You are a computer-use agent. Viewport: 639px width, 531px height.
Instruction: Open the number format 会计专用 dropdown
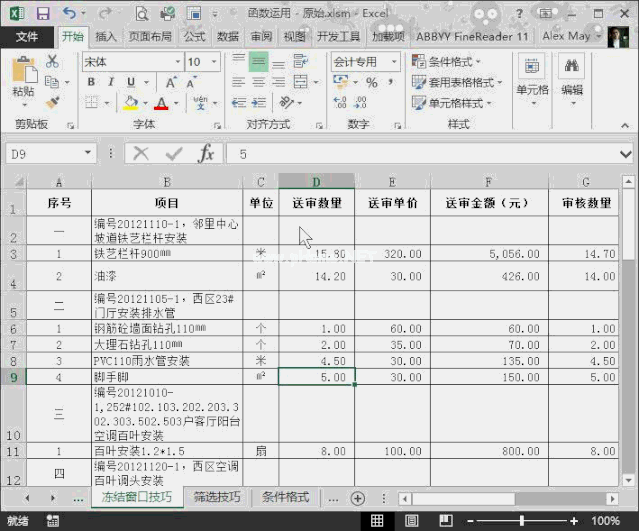pos(394,62)
